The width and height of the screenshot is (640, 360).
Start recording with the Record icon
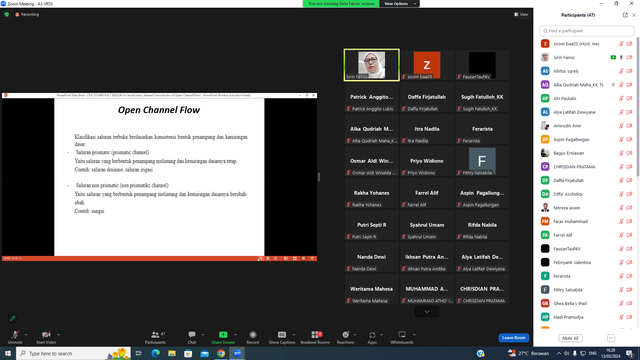point(253,335)
